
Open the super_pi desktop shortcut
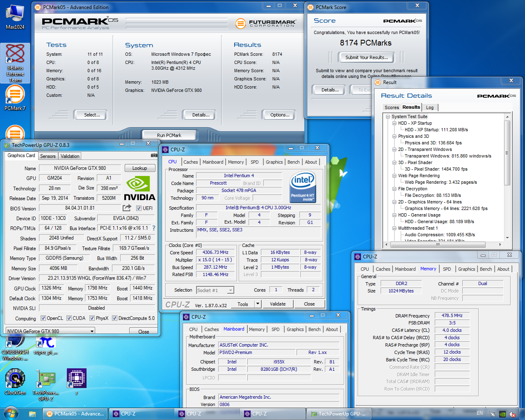point(46,345)
